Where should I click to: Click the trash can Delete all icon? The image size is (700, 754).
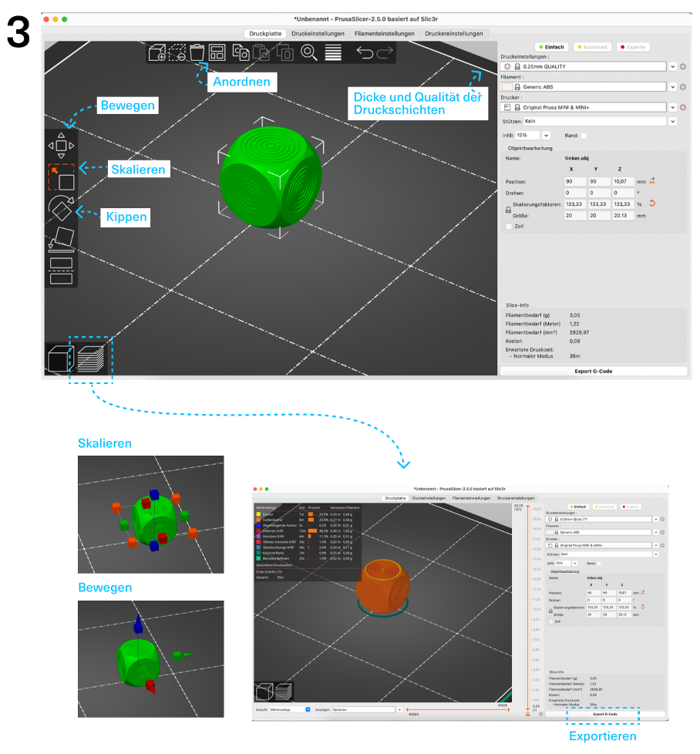(197, 52)
